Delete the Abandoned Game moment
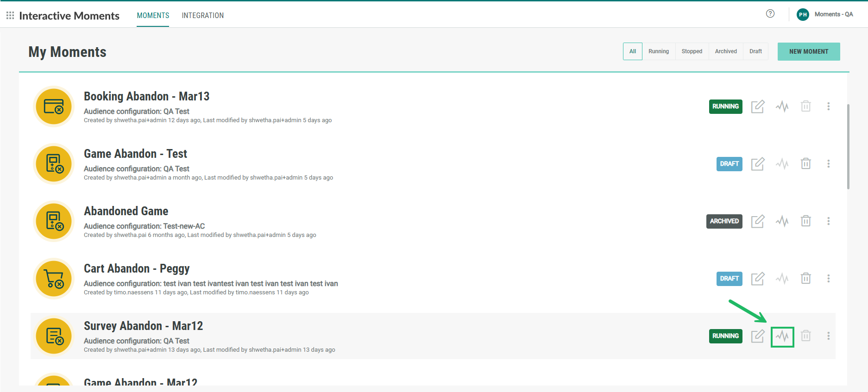This screenshot has height=392, width=868. [x=805, y=221]
